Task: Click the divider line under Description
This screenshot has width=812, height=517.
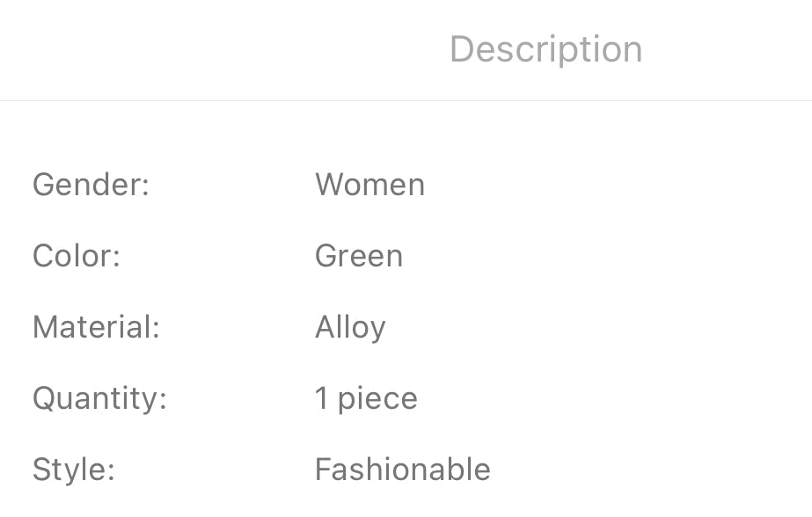Action: pos(406,100)
